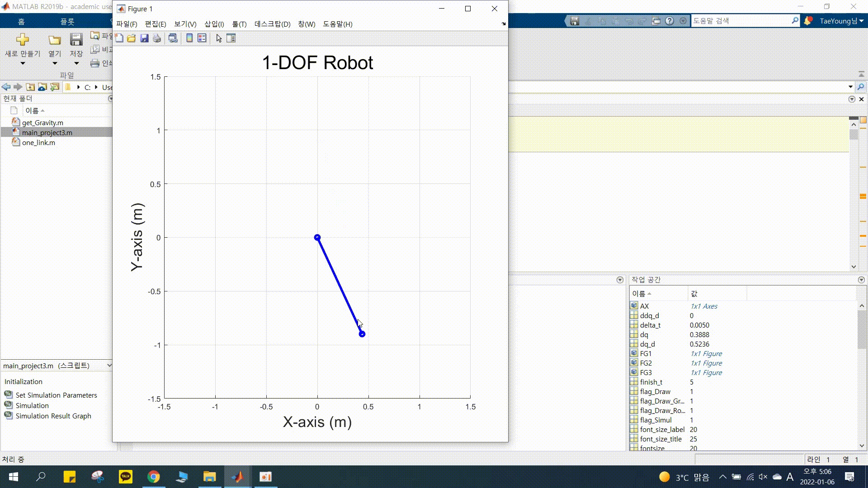Screen dimensions: 868x488
Task: Select Edit Plot arrow tool
Action: (219, 38)
